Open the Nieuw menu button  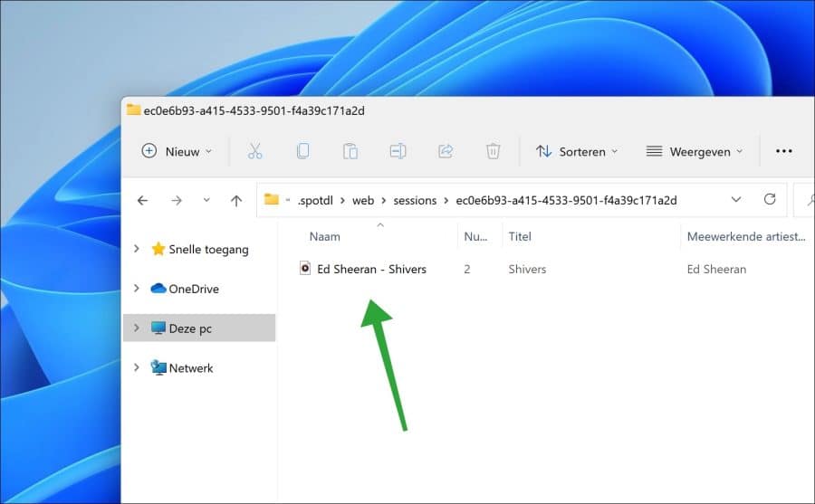tap(177, 152)
